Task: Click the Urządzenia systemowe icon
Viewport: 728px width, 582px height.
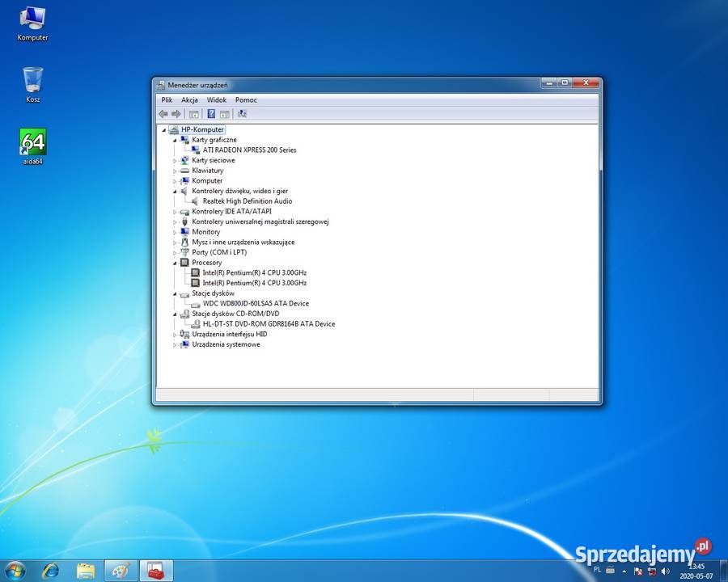Action: 184,344
